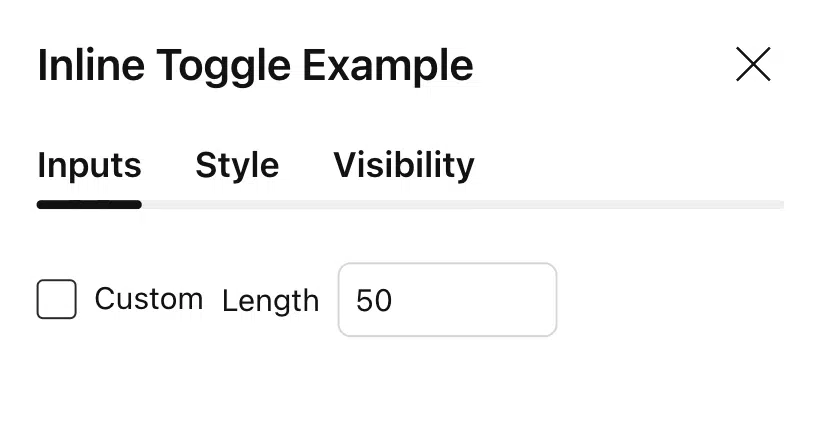Tick the empty square box beside Custom

click(x=57, y=299)
